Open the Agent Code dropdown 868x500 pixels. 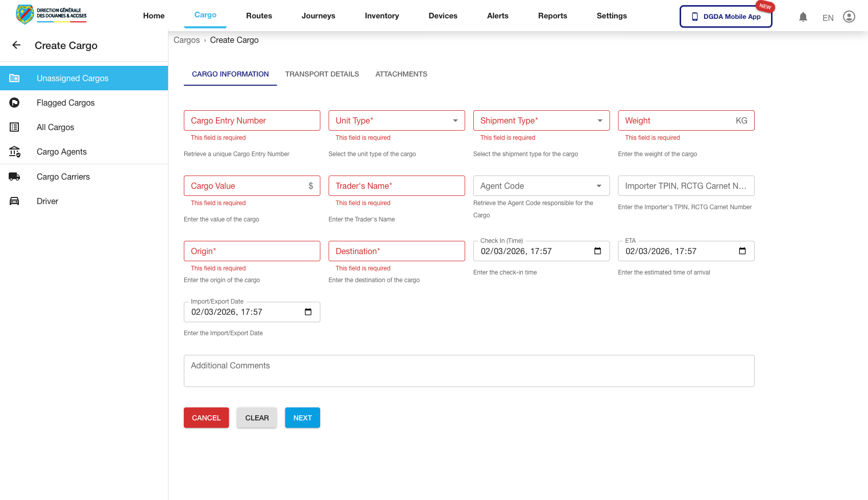[599, 186]
